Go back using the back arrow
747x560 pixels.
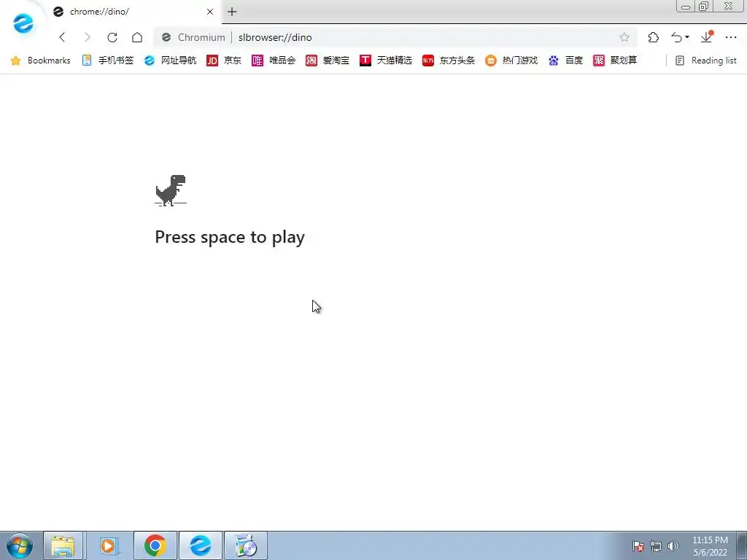[x=62, y=37]
